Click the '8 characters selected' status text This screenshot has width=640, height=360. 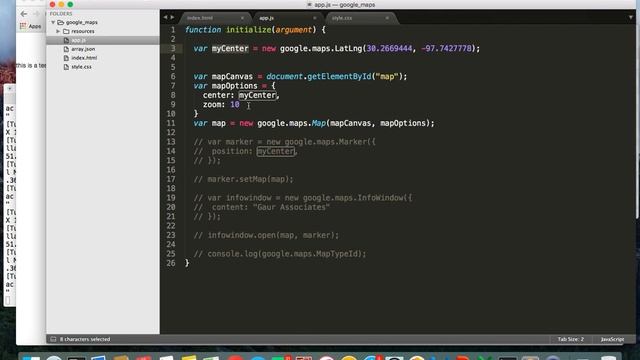coord(85,339)
